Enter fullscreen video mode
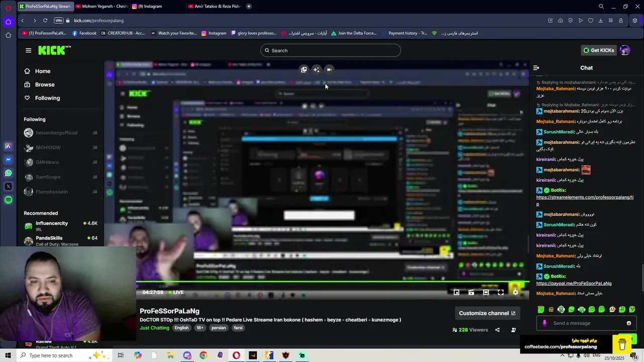This screenshot has height=362, width=644. click(501, 292)
